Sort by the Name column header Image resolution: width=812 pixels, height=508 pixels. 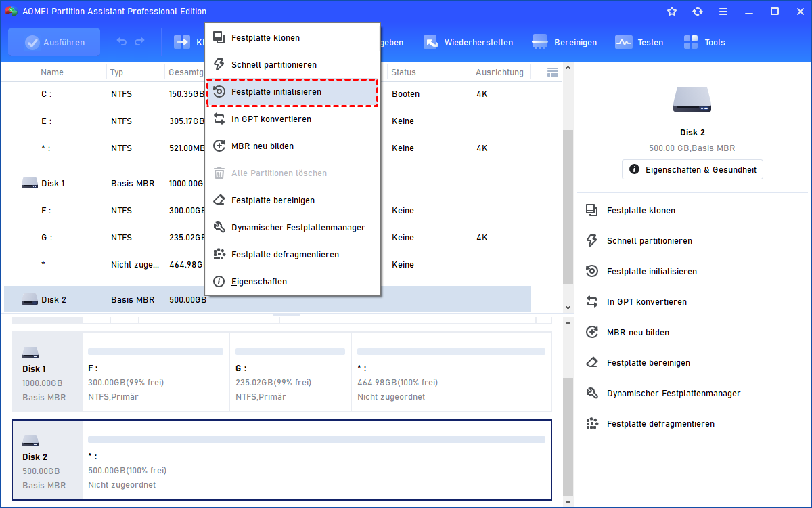click(x=52, y=72)
